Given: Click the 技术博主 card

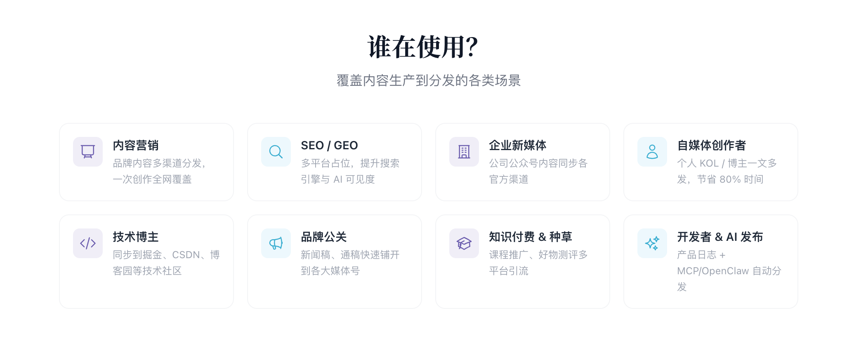Looking at the screenshot, I should 147,261.
